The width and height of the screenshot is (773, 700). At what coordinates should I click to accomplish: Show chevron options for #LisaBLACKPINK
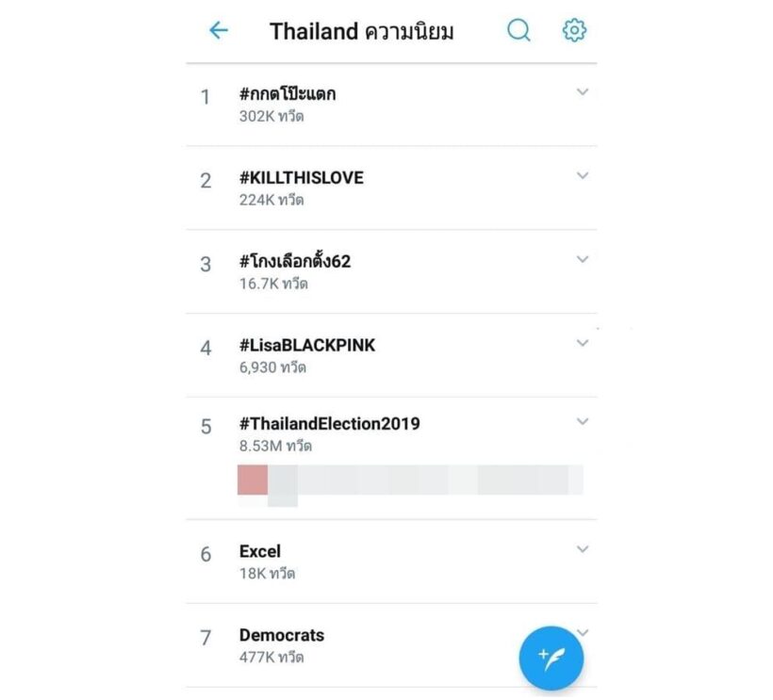[583, 343]
